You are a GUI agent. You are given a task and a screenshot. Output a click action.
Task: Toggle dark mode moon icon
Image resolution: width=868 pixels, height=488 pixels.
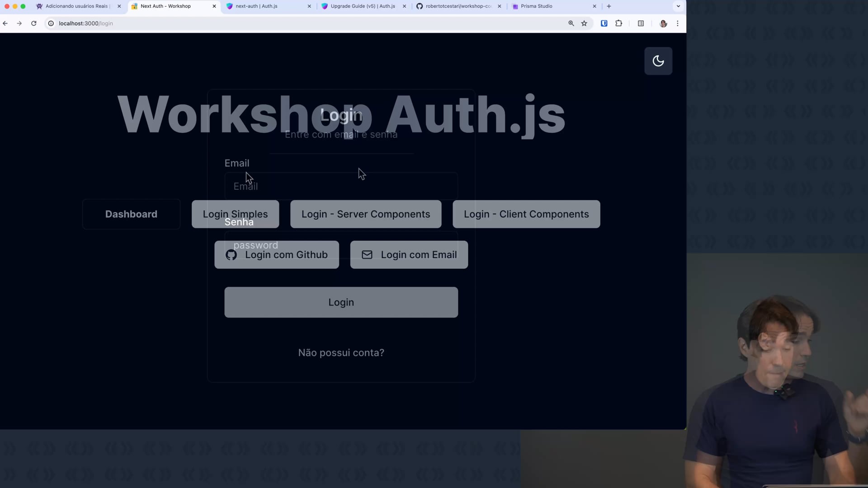[x=658, y=61]
